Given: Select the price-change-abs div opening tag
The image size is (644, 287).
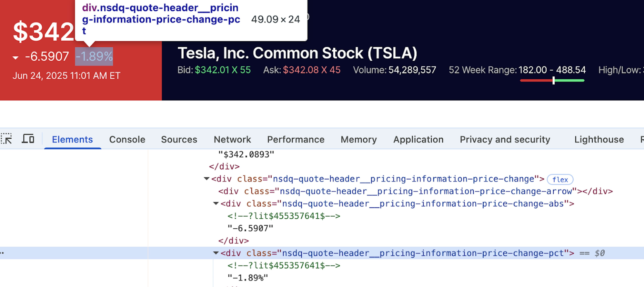Looking at the screenshot, I should 397,203.
